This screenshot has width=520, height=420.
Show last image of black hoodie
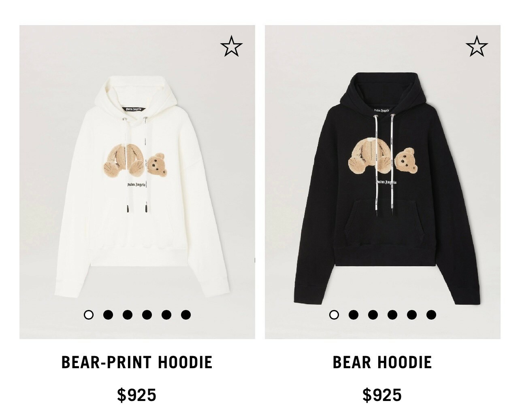431,314
